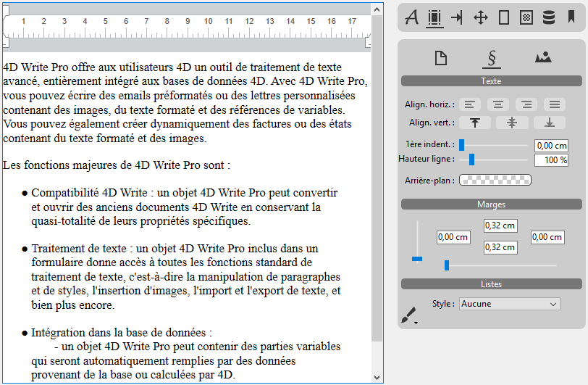588x385 pixels.
Task: Open the paintbrush stylesheet menu
Action: coord(409,315)
